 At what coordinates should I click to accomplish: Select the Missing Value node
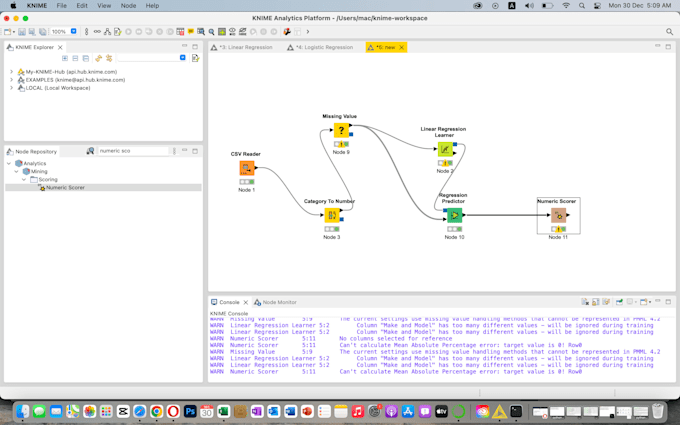341,130
